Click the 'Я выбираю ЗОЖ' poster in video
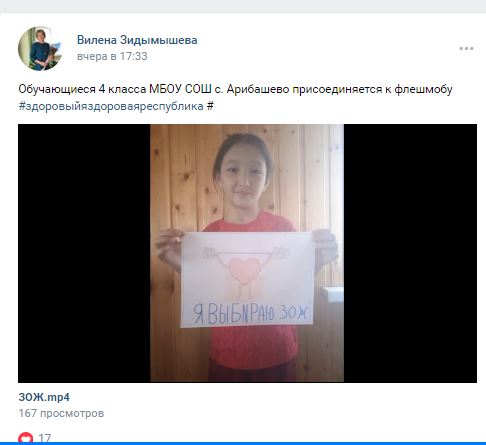Image resolution: width=486 pixels, height=445 pixels. (x=247, y=279)
